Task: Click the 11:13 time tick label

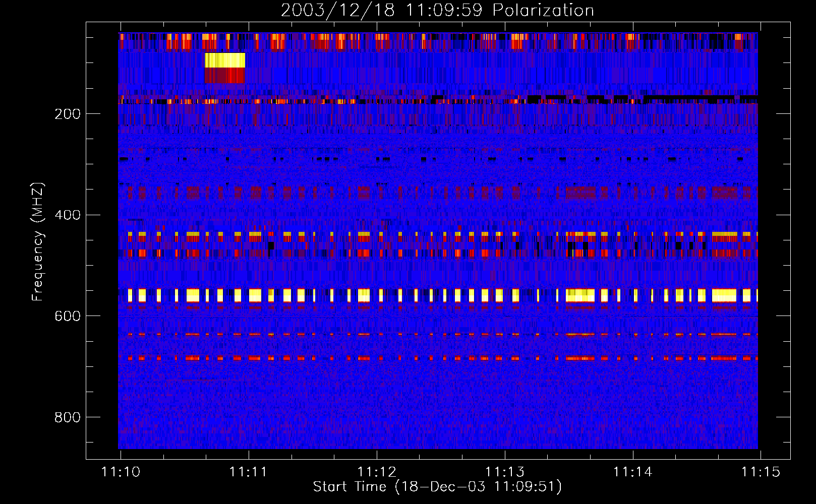Action: (x=505, y=472)
